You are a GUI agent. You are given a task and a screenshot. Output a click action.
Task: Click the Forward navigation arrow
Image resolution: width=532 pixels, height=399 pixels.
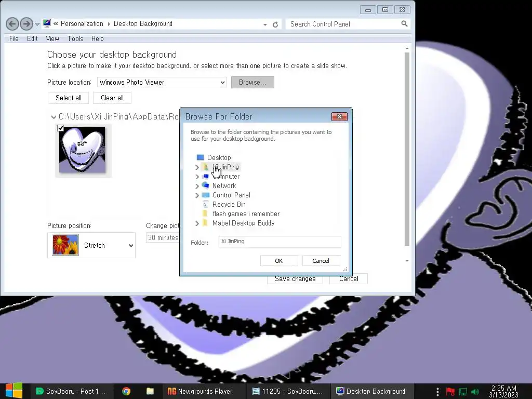pyautogui.click(x=26, y=24)
